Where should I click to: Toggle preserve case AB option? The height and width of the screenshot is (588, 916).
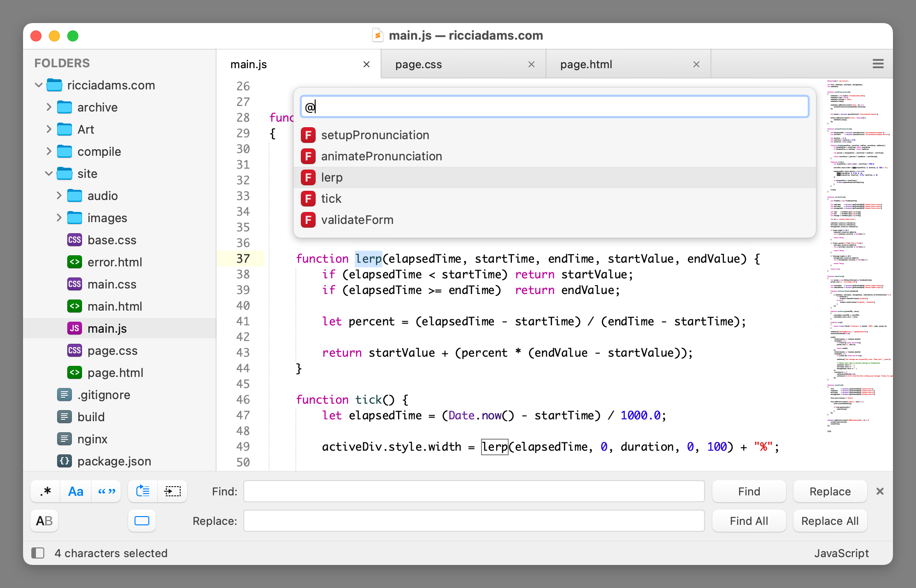[44, 521]
